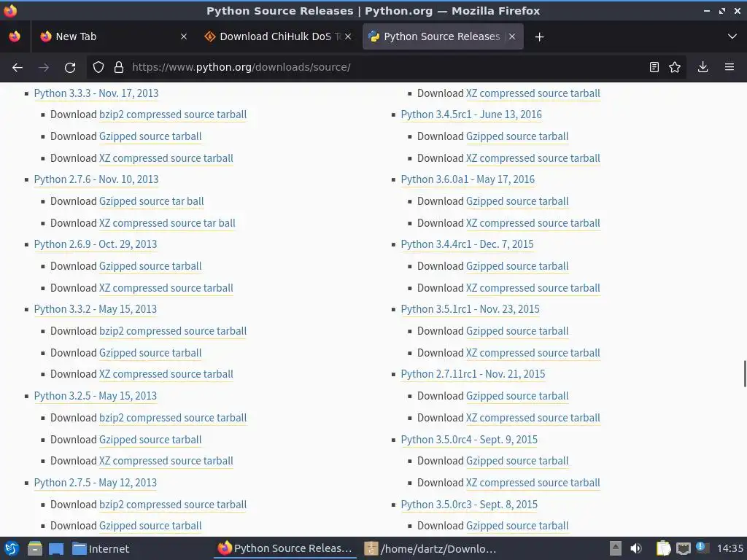
Task: Open Python 3.3.2 - May 15, 2013 release
Action: coord(96,309)
